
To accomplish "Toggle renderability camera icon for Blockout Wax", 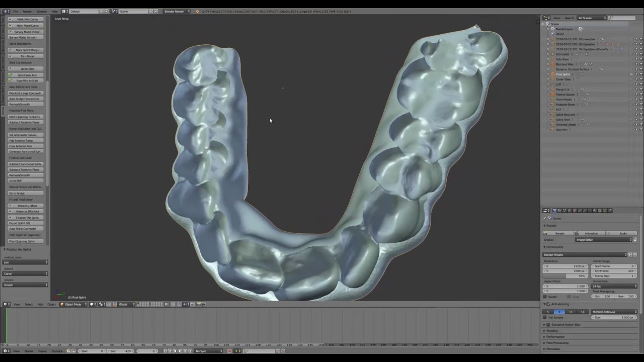I will [x=640, y=64].
